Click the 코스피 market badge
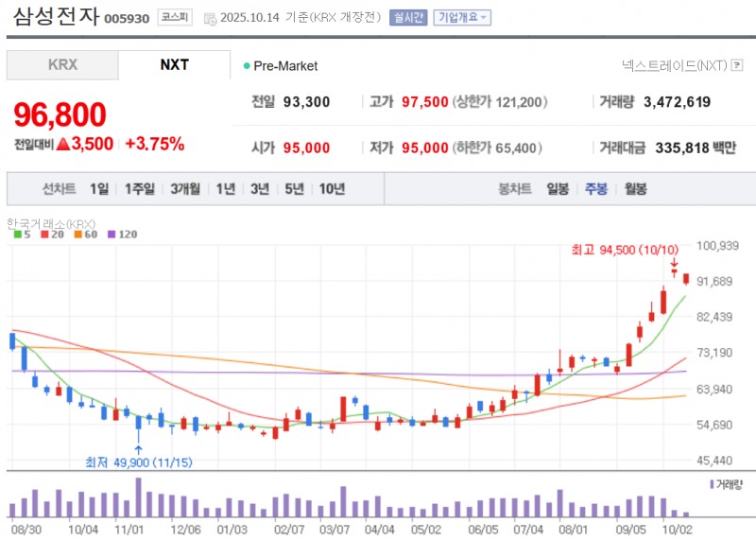 174,18
